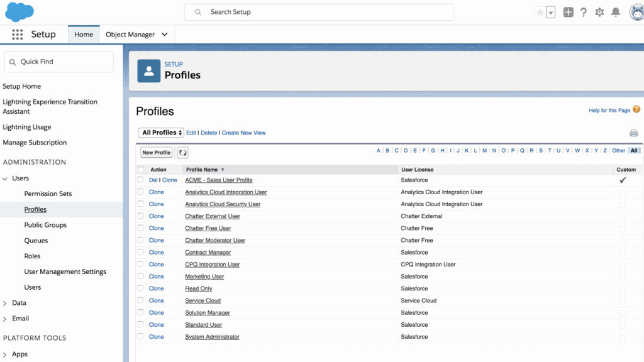The height and width of the screenshot is (362, 644).
Task: Click the Help for this Page link
Action: [609, 111]
